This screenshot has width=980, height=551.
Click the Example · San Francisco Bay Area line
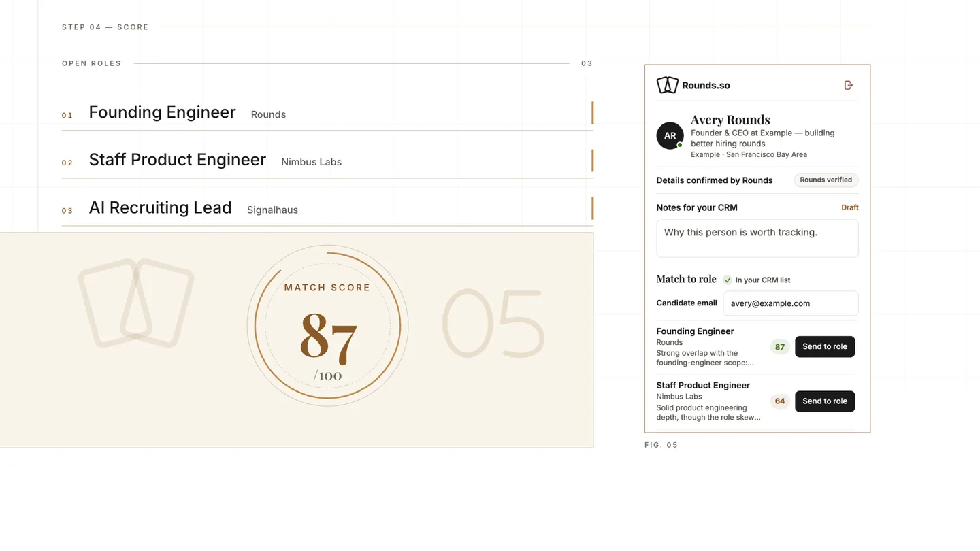click(749, 154)
